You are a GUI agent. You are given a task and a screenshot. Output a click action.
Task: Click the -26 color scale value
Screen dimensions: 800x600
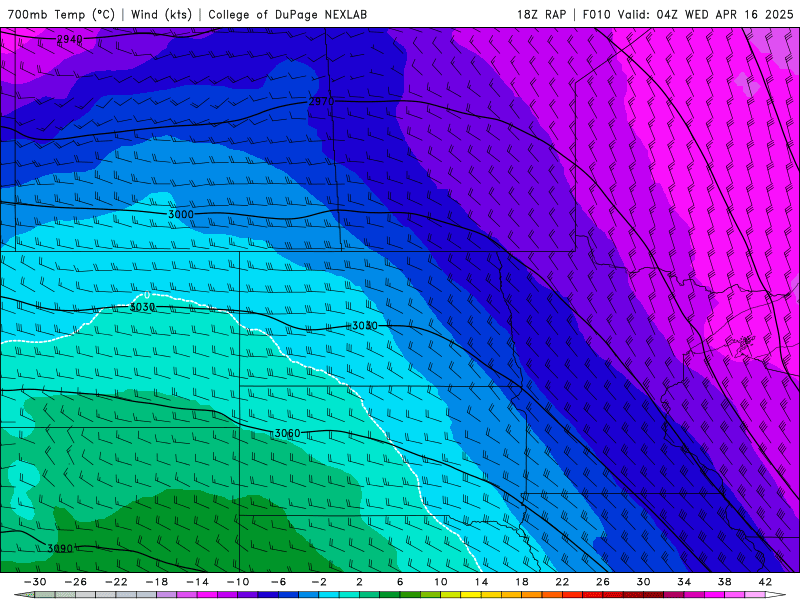[76, 582]
